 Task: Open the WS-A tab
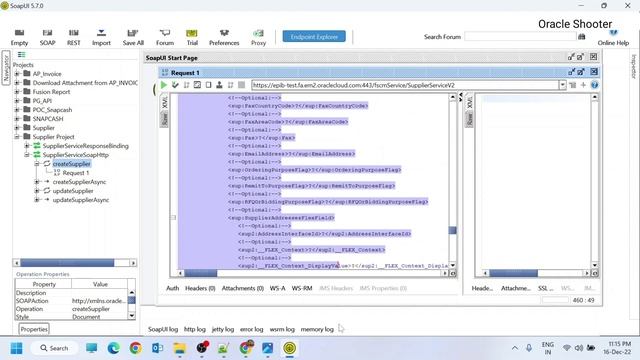(278, 288)
